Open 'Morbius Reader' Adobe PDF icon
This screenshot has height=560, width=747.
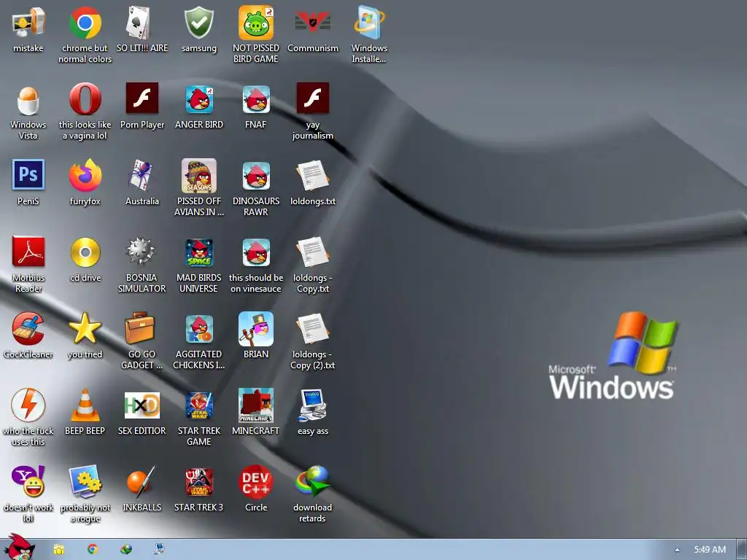click(x=28, y=252)
